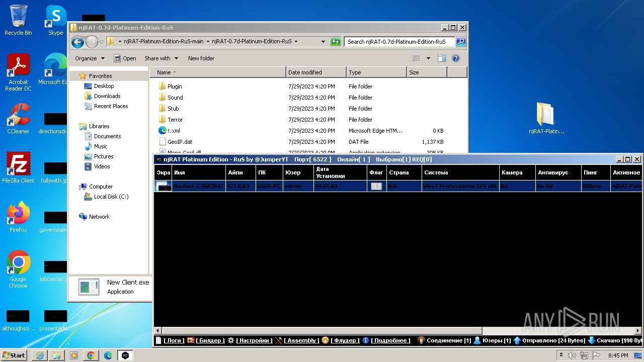Click the CCleaner desktop icon
Image resolution: width=644 pixels, height=362 pixels.
click(x=18, y=119)
